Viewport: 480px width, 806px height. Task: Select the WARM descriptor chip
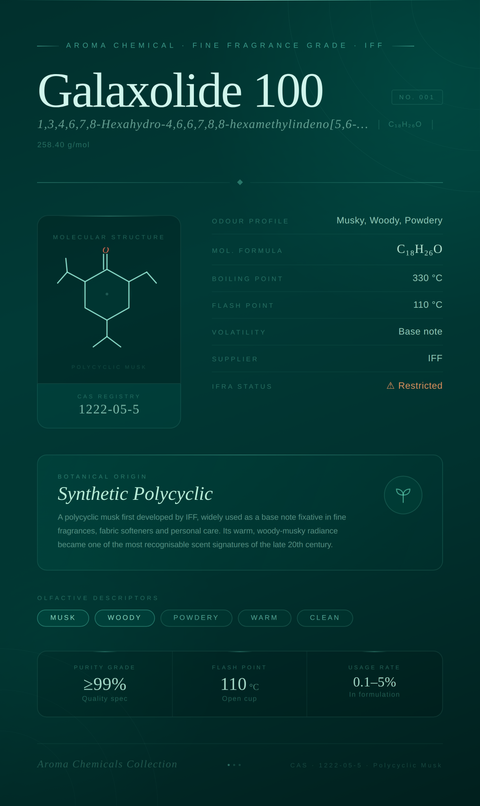264,618
